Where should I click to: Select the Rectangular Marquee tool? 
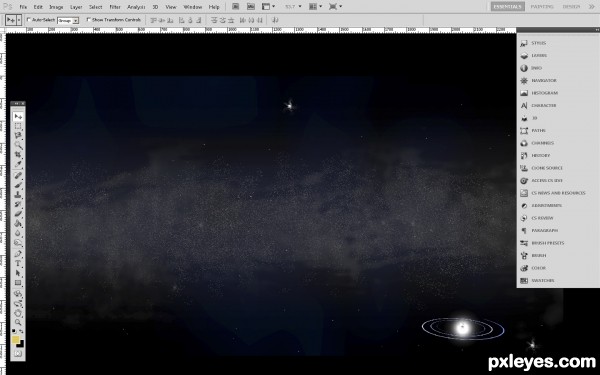point(18,126)
